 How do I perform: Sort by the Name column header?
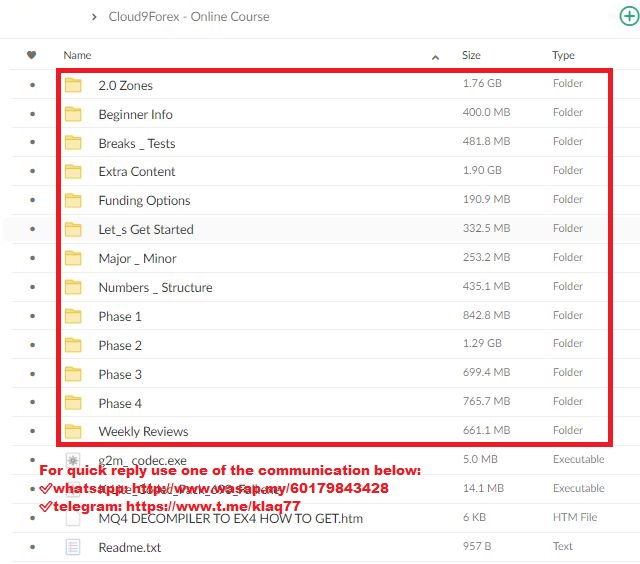[77, 55]
